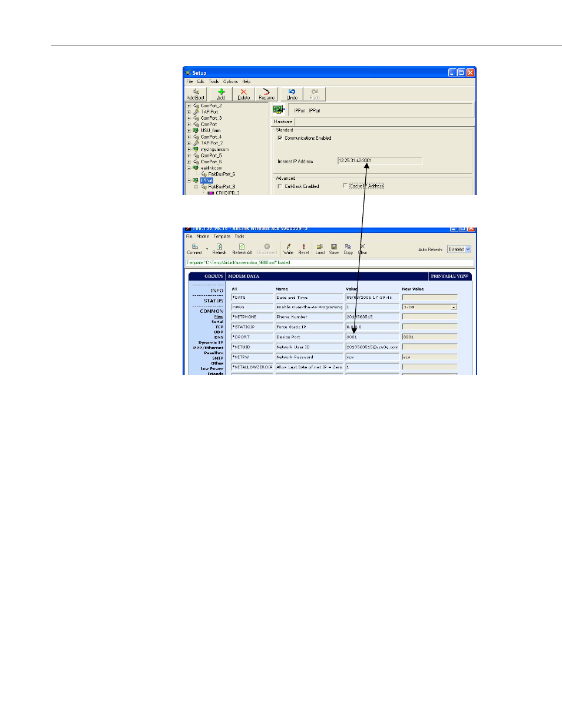Click the Connect icon in AirLink toolbar
This screenshot has height=728, width=562.
194,249
